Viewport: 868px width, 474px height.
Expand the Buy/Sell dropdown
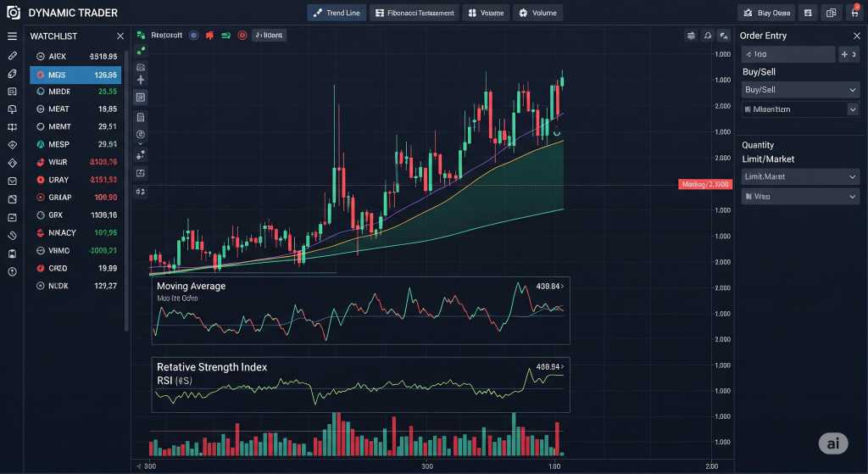coord(800,90)
